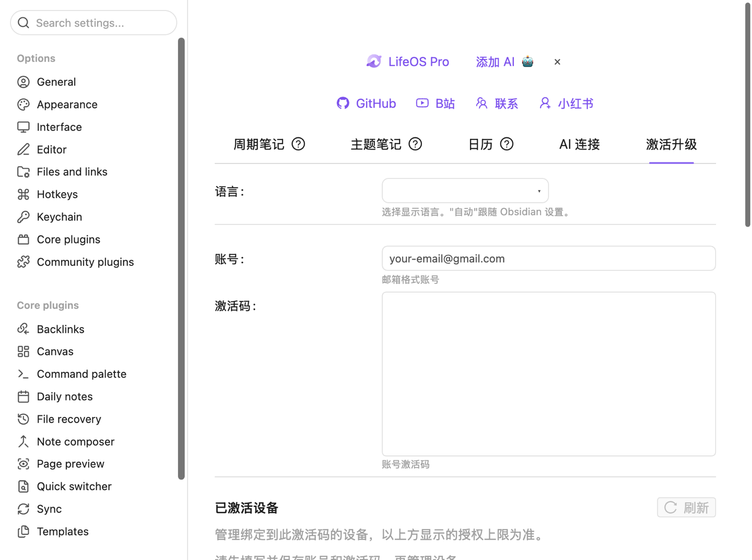
Task: Open the 语言 language dropdown
Action: point(465,191)
